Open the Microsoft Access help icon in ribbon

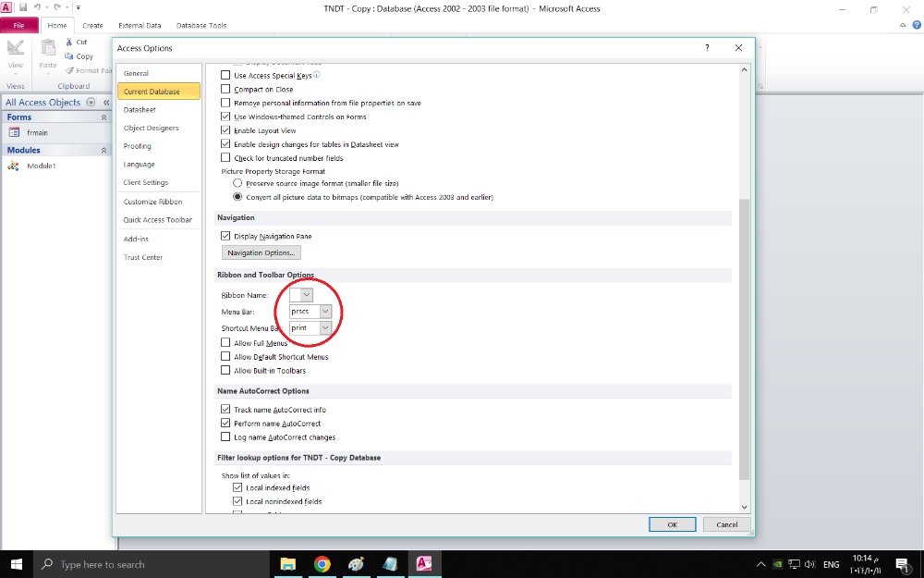(x=917, y=25)
